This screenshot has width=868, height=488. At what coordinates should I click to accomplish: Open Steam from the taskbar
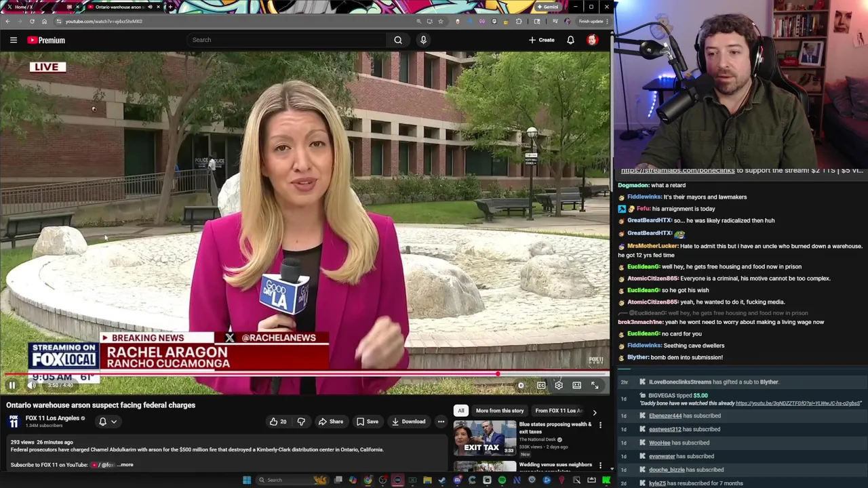tap(442, 480)
